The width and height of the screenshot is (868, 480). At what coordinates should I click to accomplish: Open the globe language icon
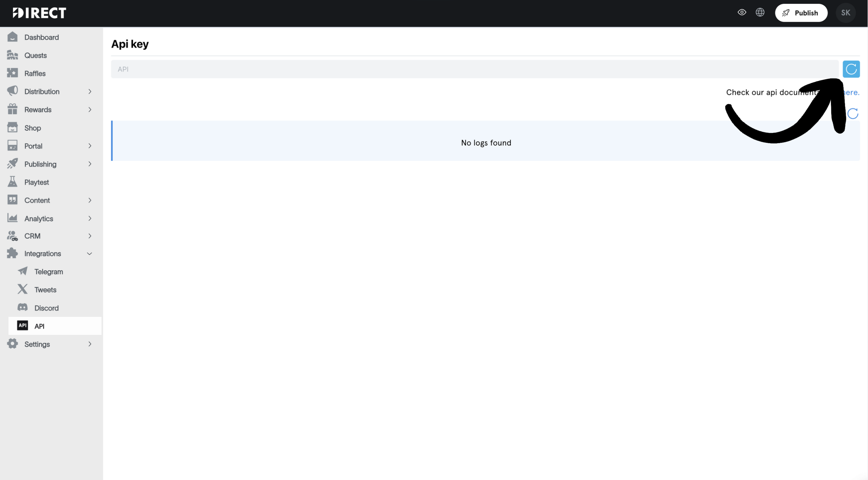[x=760, y=13]
